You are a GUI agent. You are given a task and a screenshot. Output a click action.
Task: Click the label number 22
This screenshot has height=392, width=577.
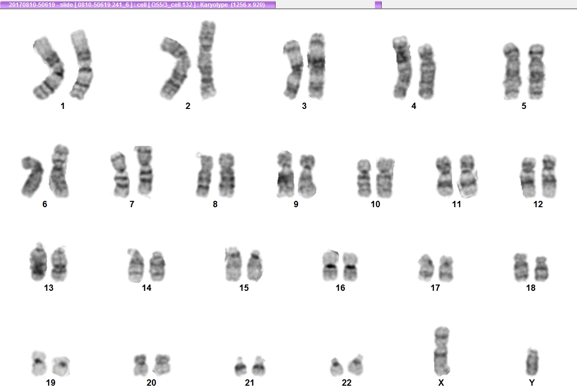[347, 383]
